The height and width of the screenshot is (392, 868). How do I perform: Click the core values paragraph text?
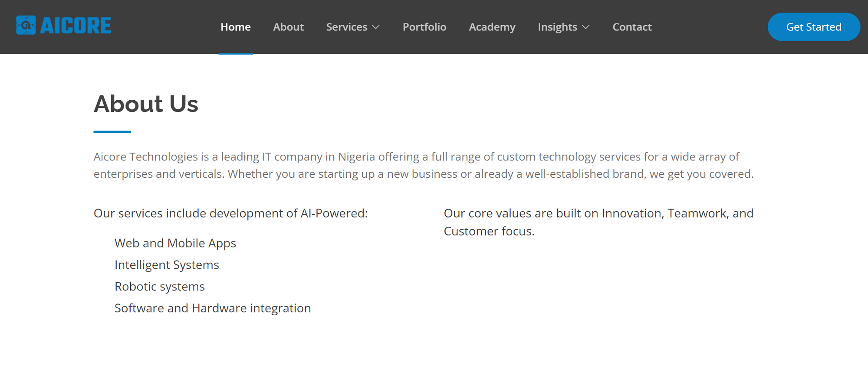[x=598, y=222]
